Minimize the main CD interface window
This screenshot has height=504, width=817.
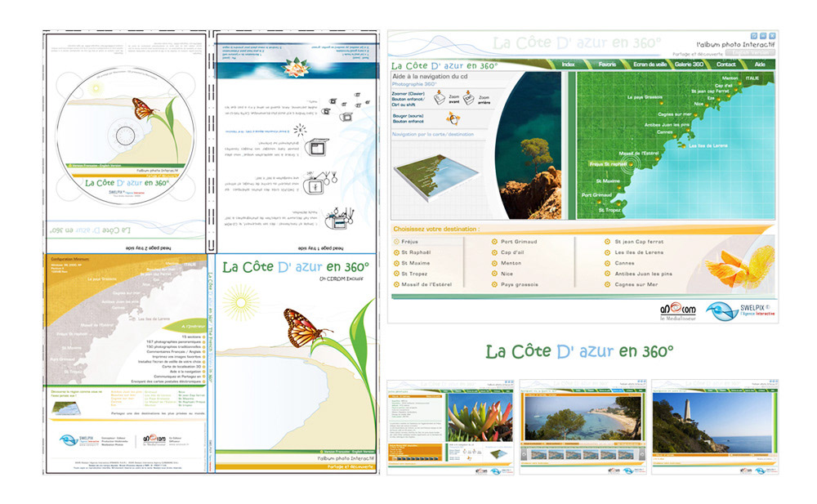point(763,36)
